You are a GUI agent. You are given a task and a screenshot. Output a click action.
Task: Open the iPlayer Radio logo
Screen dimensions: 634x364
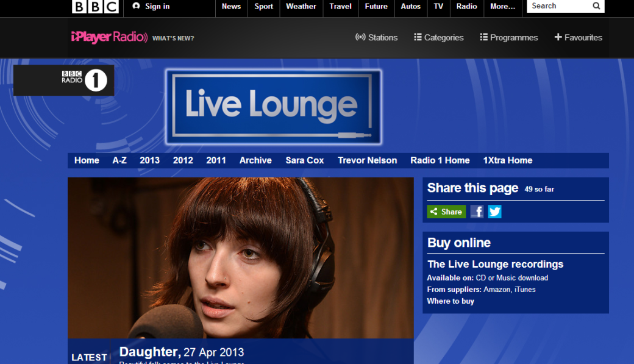click(109, 37)
